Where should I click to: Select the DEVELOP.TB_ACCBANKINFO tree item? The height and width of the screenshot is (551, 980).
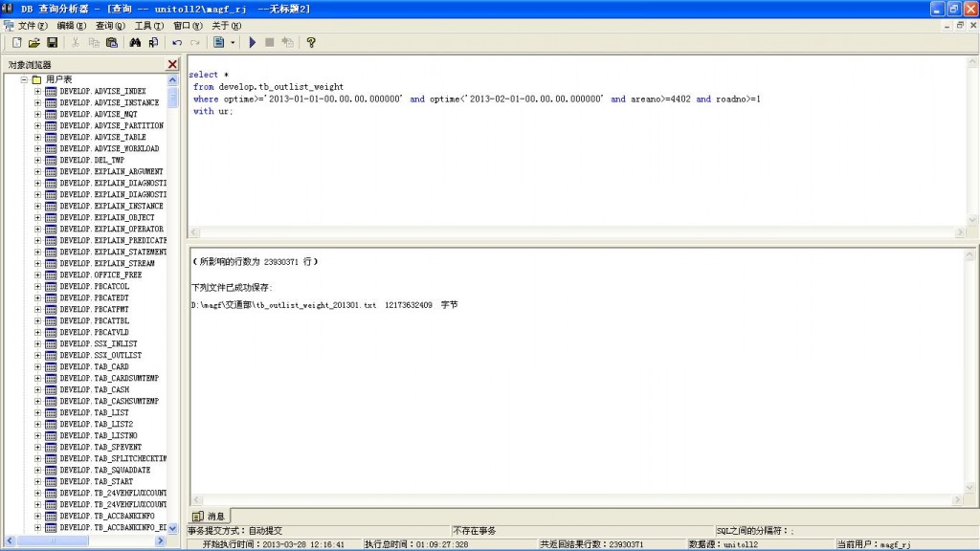coord(107,516)
